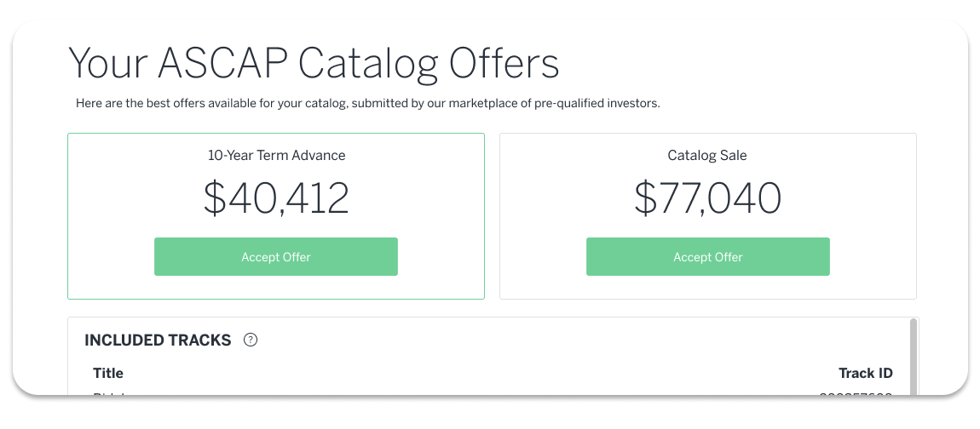
Task: Accept the 10-Year Term Advance offer
Action: [275, 257]
